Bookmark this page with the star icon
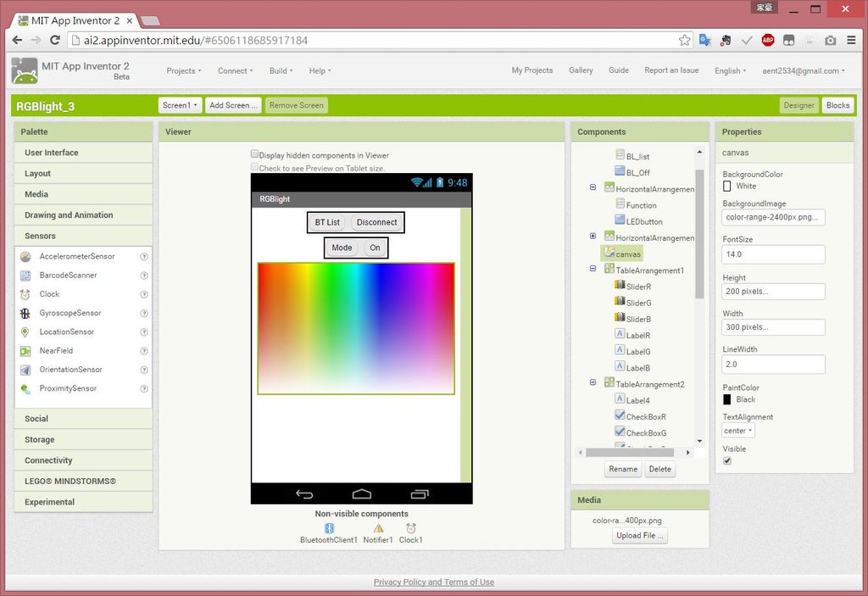The width and height of the screenshot is (868, 596). 685,40
